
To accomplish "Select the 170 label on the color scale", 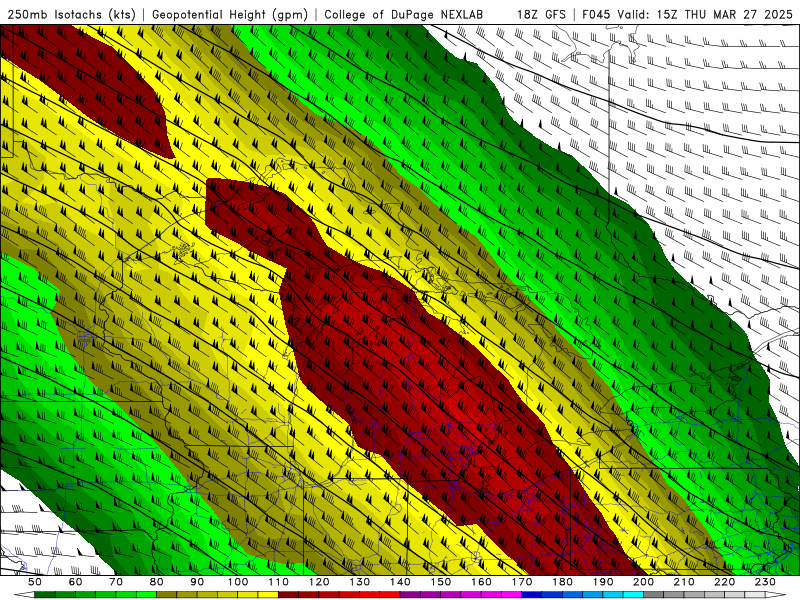I will click(x=522, y=582).
